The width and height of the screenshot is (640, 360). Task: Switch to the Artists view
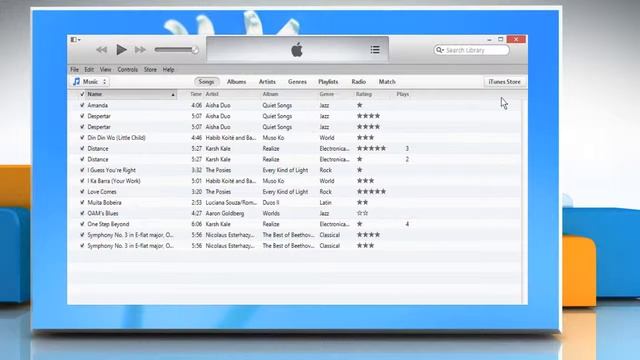[x=267, y=82]
